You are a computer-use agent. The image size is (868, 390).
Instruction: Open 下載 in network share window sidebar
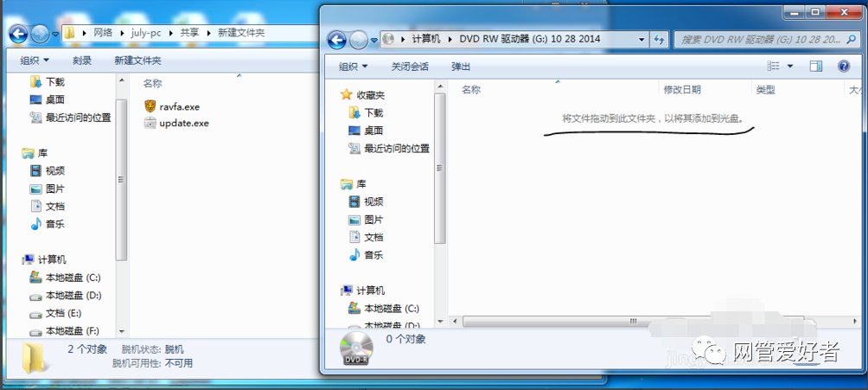[x=47, y=82]
